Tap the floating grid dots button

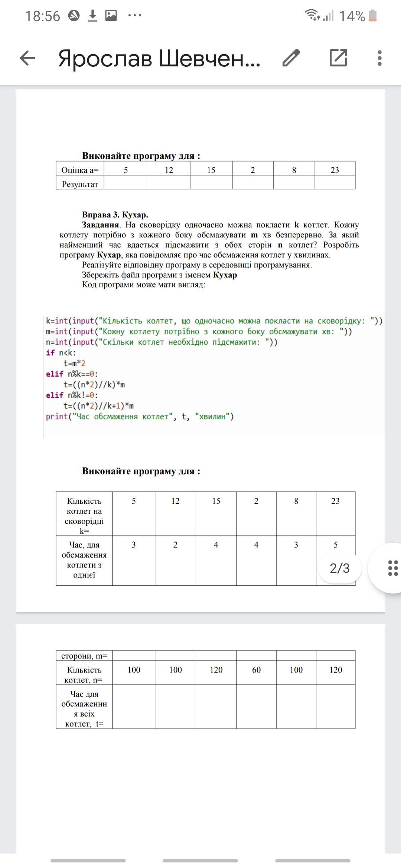[x=392, y=568]
